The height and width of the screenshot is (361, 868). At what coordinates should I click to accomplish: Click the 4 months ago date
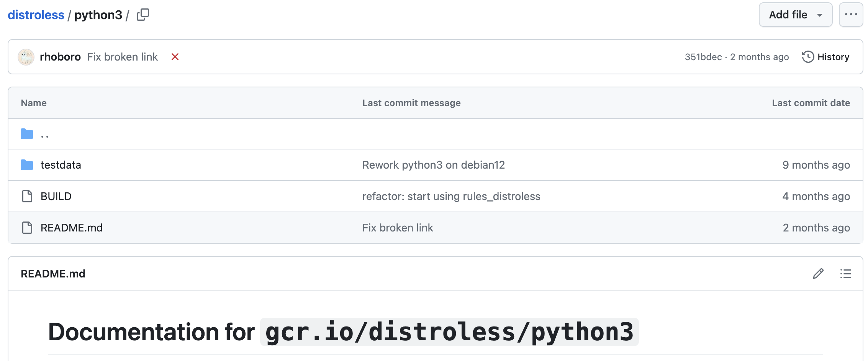[816, 196]
